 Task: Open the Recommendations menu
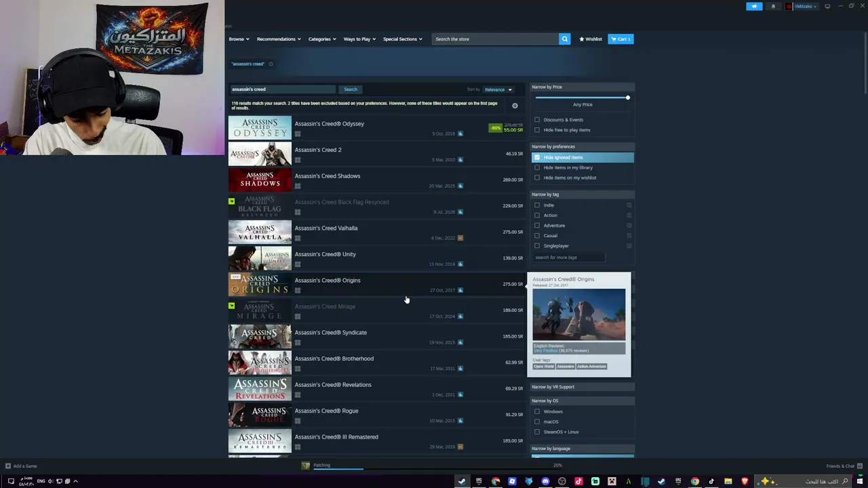tap(278, 39)
